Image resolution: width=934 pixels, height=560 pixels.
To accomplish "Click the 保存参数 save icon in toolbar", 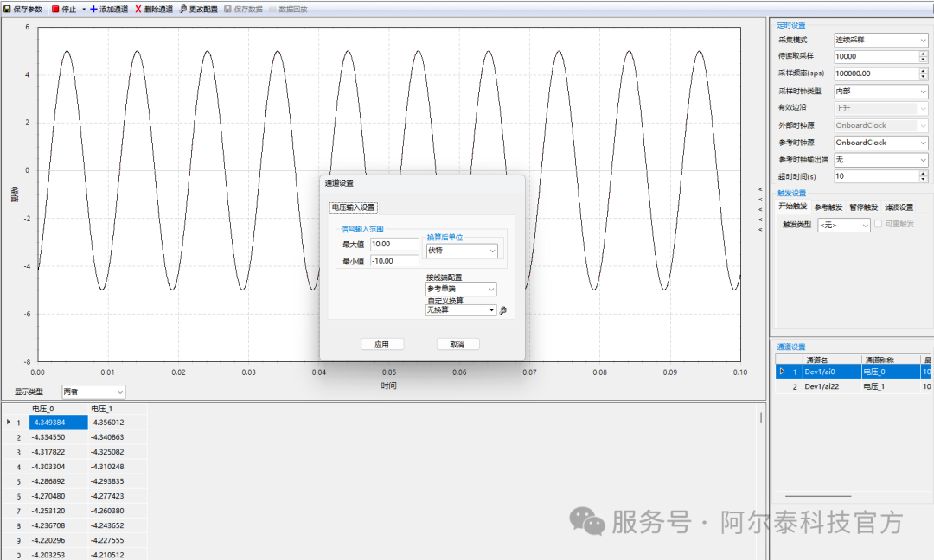I will 7,9.
